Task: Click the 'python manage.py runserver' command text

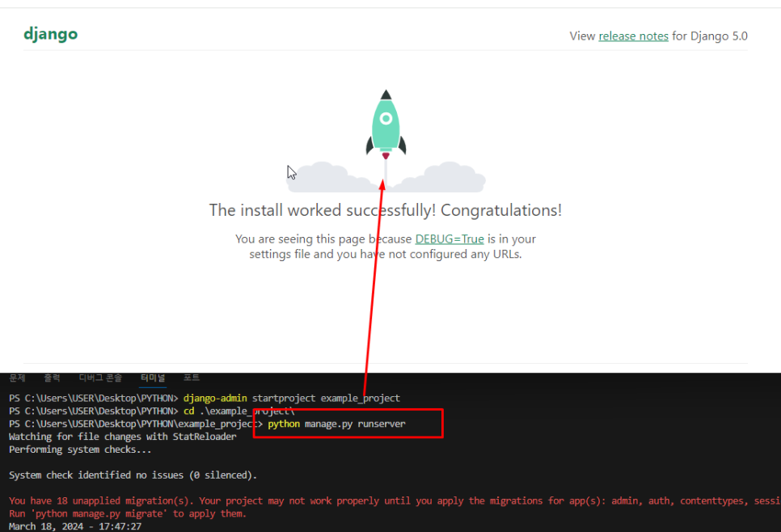Action: 336,424
